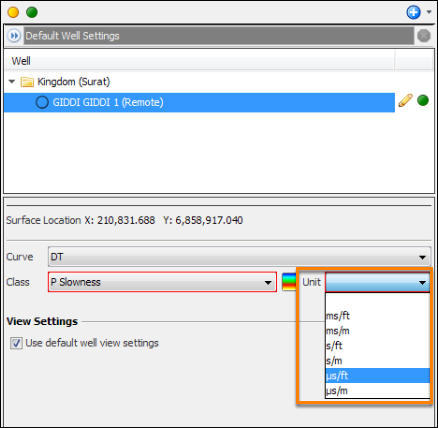The image size is (438, 428).
Task: Click the green circle window button
Action: click(x=32, y=12)
